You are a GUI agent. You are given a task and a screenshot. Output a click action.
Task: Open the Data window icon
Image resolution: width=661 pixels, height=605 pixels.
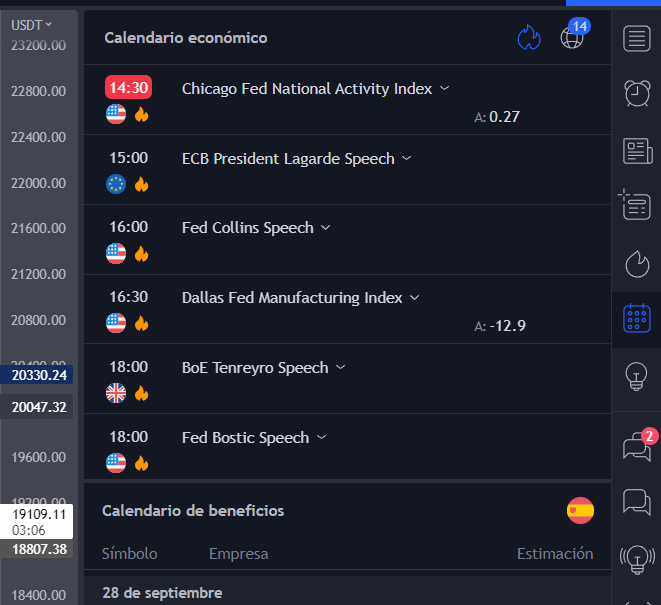635,205
